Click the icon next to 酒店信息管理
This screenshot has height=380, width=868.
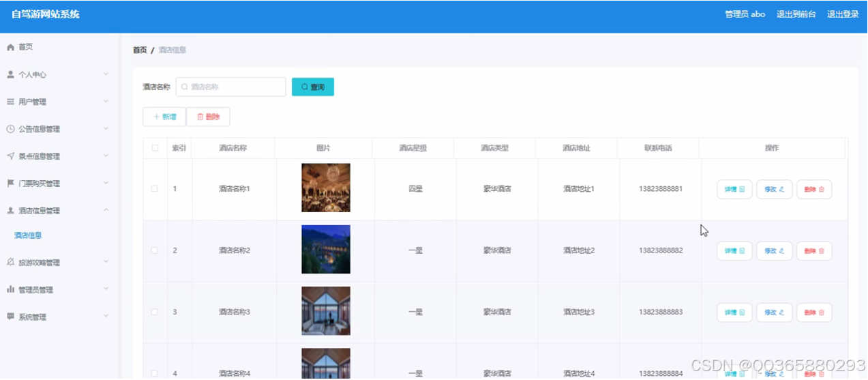point(10,211)
